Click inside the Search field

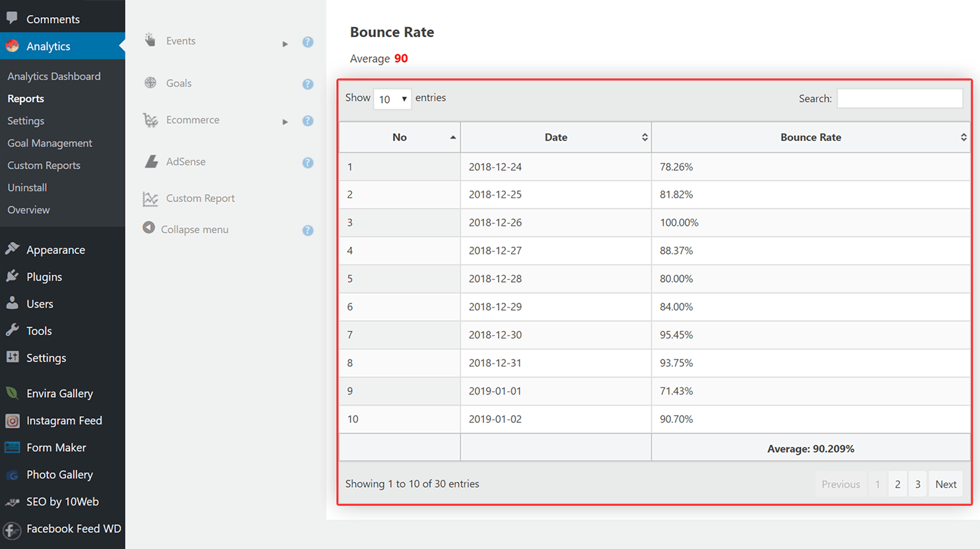coord(899,98)
